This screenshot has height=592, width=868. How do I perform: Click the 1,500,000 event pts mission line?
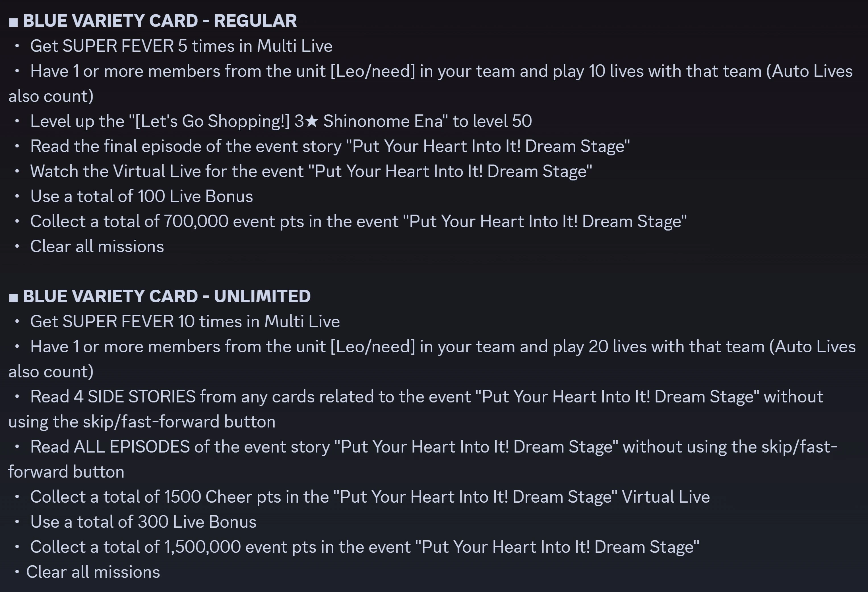click(364, 547)
